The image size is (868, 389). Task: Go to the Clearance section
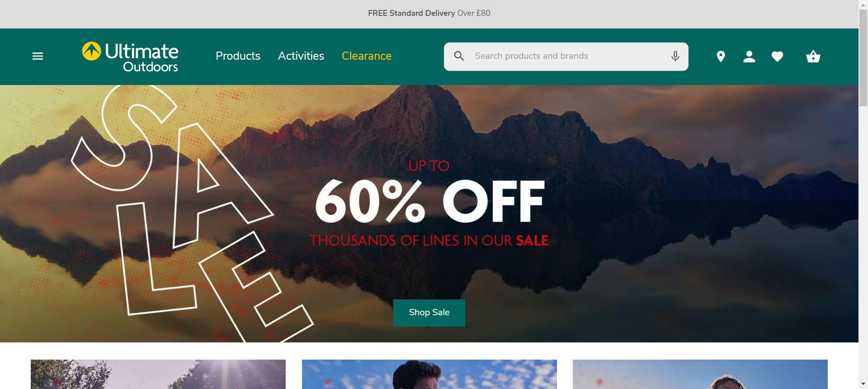pyautogui.click(x=367, y=56)
